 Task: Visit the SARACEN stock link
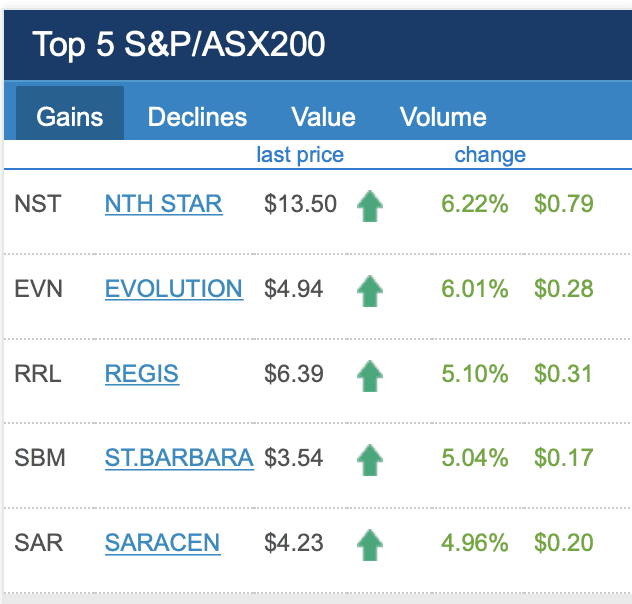[162, 543]
